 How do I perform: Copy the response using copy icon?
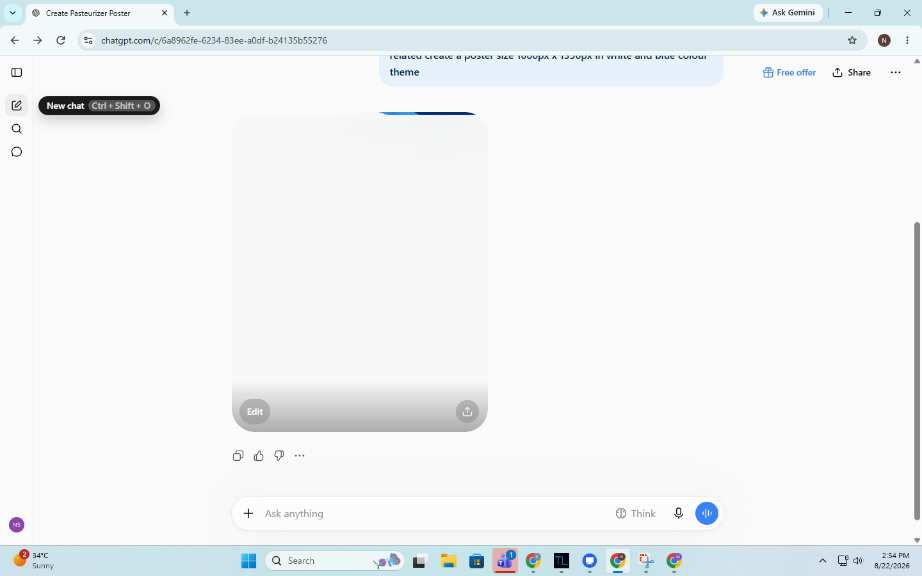238,456
